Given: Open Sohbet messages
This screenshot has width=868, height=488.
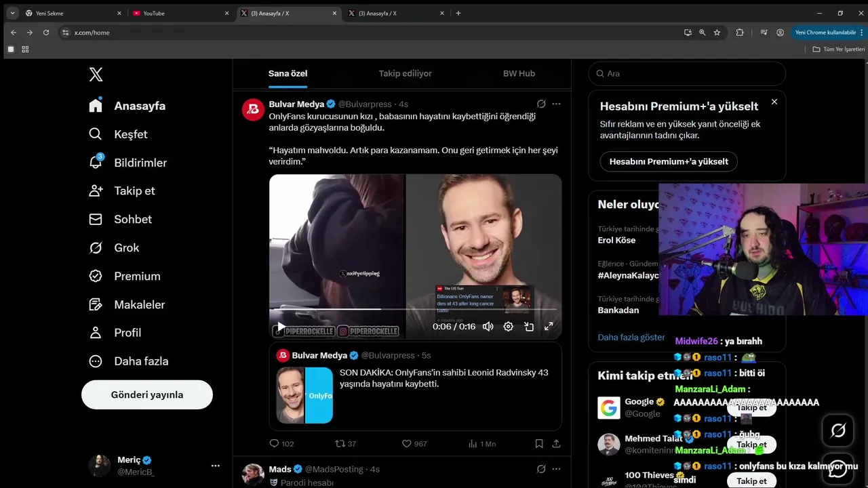Looking at the screenshot, I should [x=120, y=219].
